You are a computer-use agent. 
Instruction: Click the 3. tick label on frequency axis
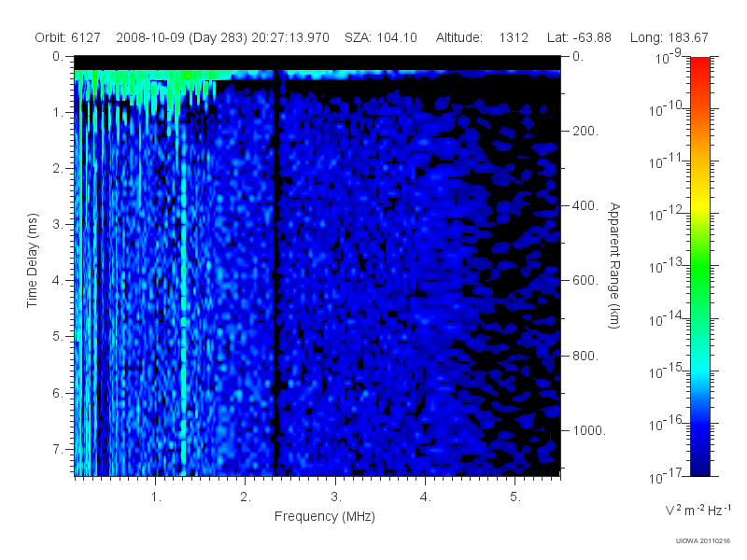(336, 497)
